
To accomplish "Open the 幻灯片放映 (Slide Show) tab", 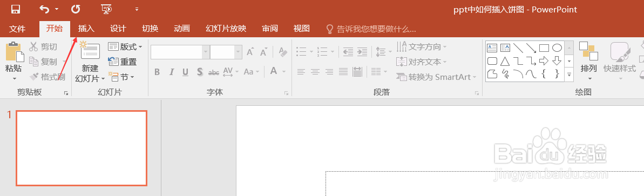I will 226,29.
